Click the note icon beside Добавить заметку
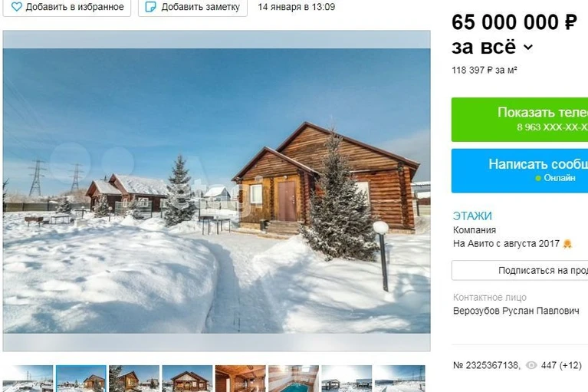This screenshot has width=588, height=392. click(x=150, y=7)
